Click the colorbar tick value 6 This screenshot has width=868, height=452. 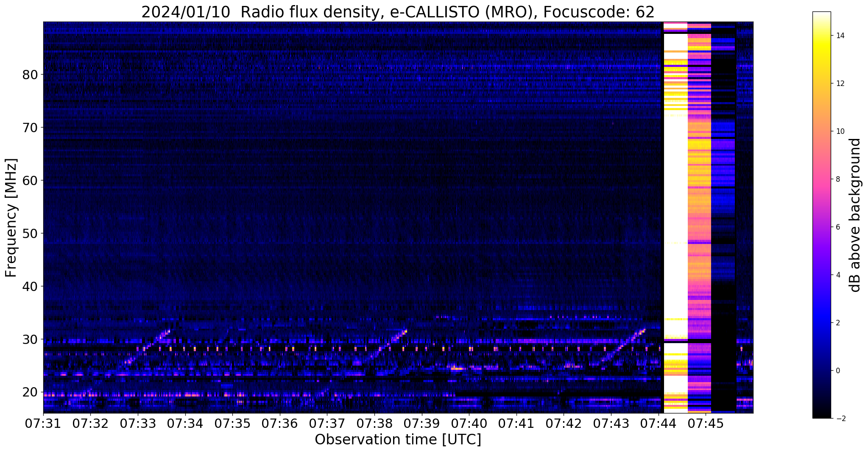(x=837, y=227)
